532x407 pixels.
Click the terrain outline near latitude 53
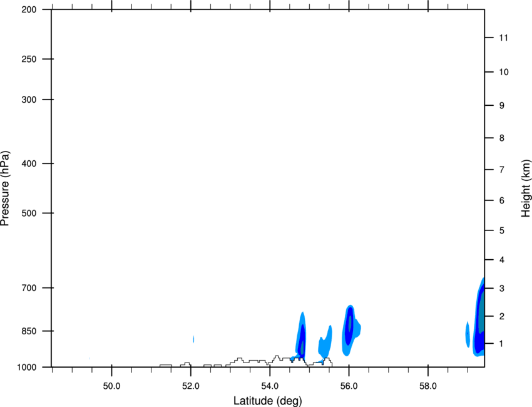240,361
